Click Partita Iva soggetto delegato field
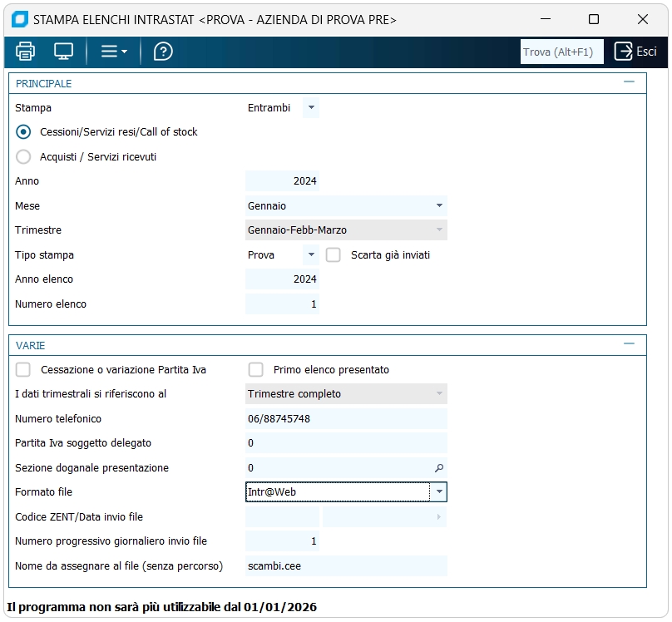 point(346,443)
